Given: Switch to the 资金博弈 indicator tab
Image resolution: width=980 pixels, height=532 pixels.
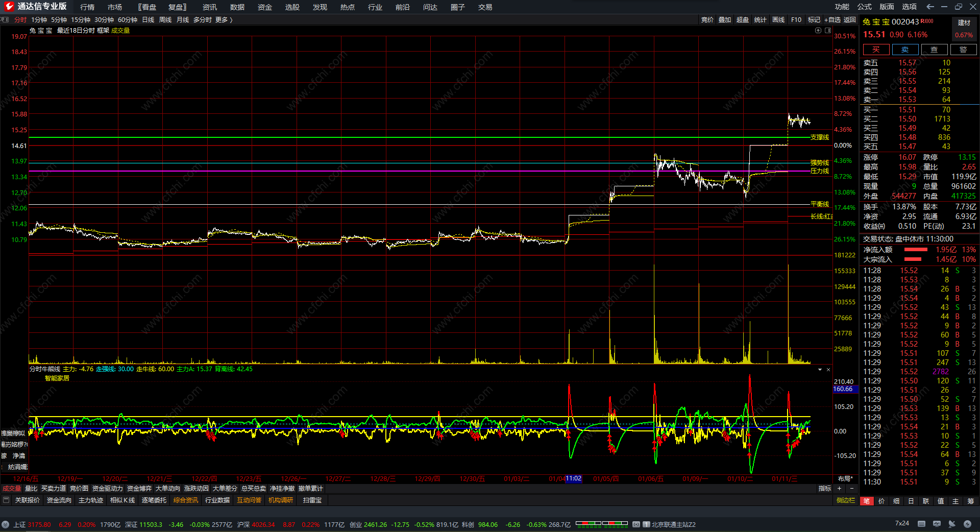Looking at the screenshot, I should coord(139,489).
